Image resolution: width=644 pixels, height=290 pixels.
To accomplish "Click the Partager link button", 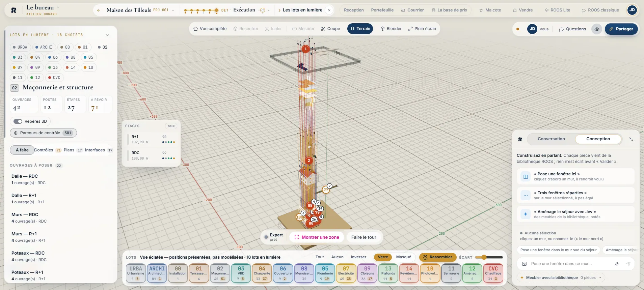I will [621, 29].
